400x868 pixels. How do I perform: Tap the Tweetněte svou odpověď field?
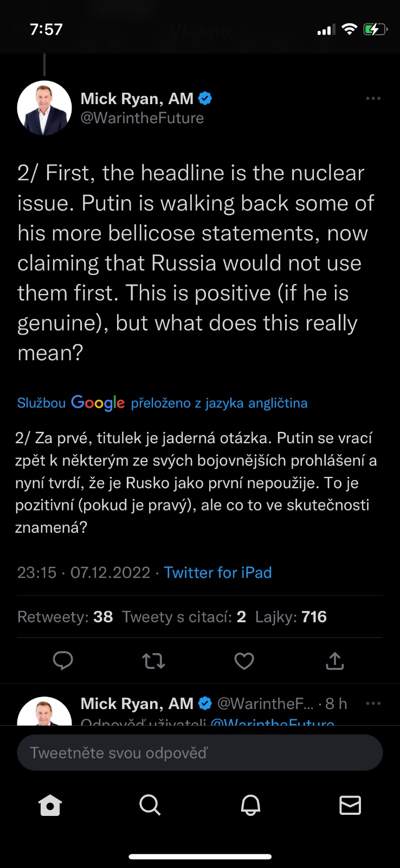199,752
